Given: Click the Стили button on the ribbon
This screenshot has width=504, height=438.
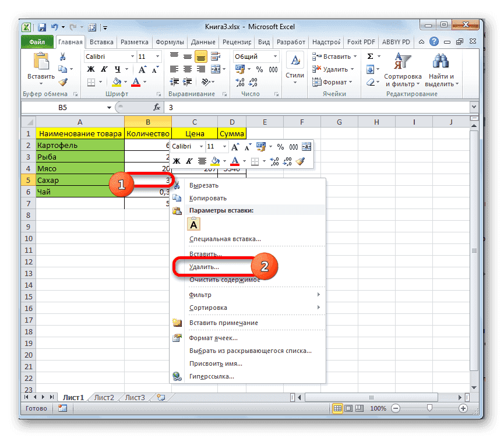Looking at the screenshot, I should 294,65.
